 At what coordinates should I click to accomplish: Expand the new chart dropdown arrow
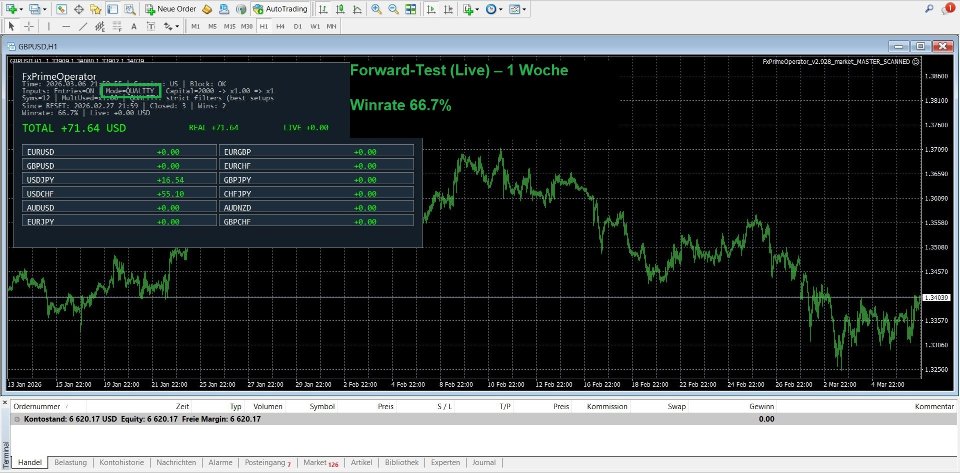click(x=21, y=9)
